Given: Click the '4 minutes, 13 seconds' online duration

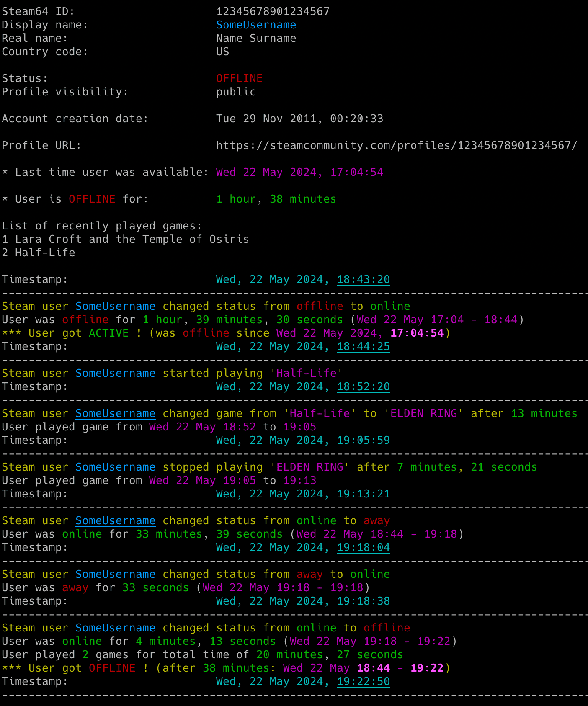Looking at the screenshot, I should coord(206,642).
